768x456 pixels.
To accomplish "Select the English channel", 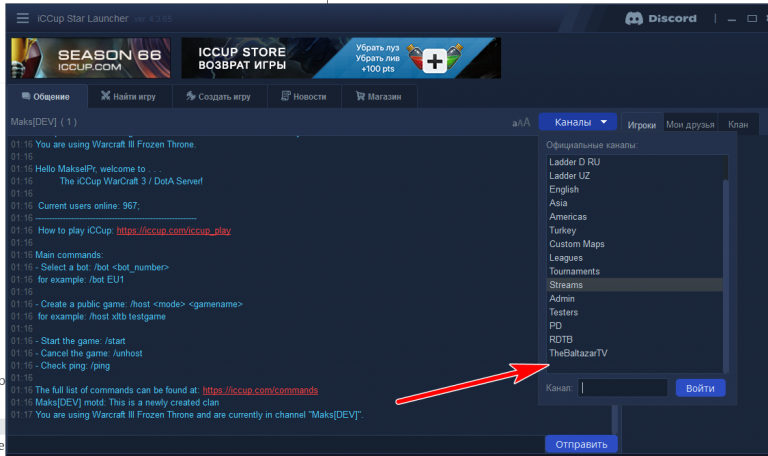I will pyautogui.click(x=635, y=189).
